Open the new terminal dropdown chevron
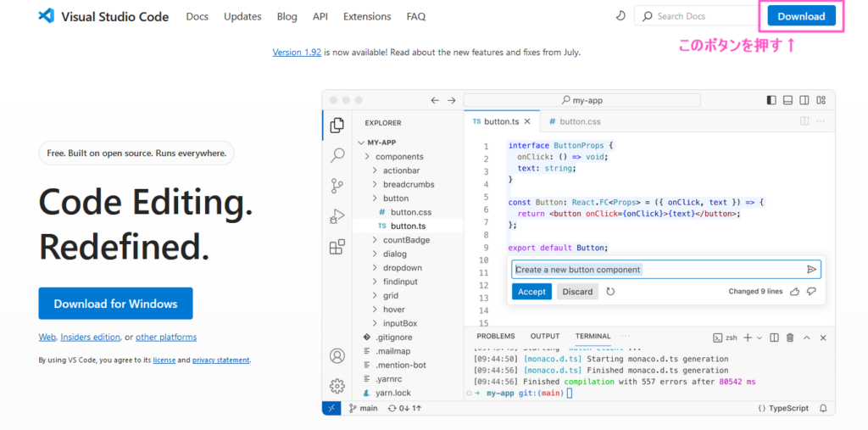Screen dimensions: 868x430 pyautogui.click(x=759, y=338)
